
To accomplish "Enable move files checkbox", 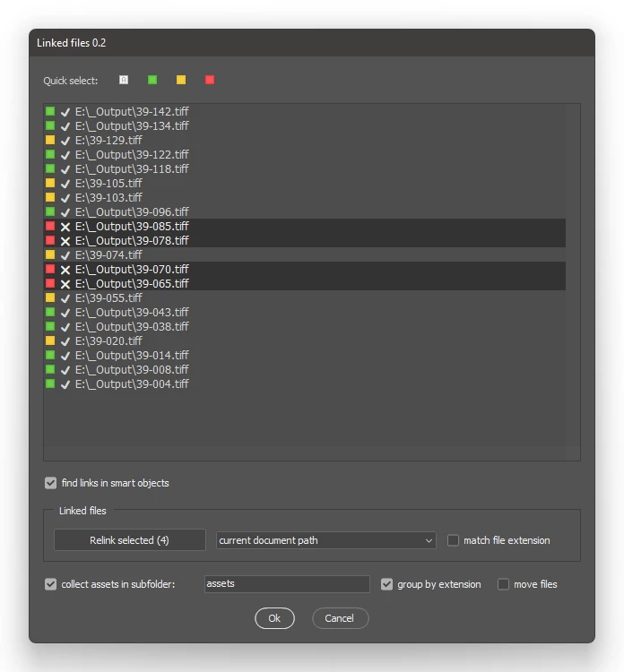I will pyautogui.click(x=503, y=584).
